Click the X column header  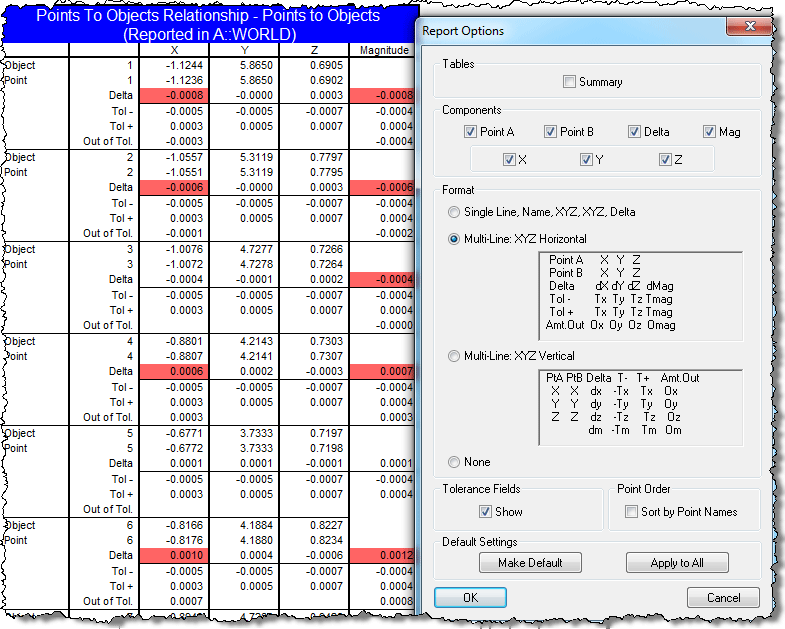coord(174,50)
